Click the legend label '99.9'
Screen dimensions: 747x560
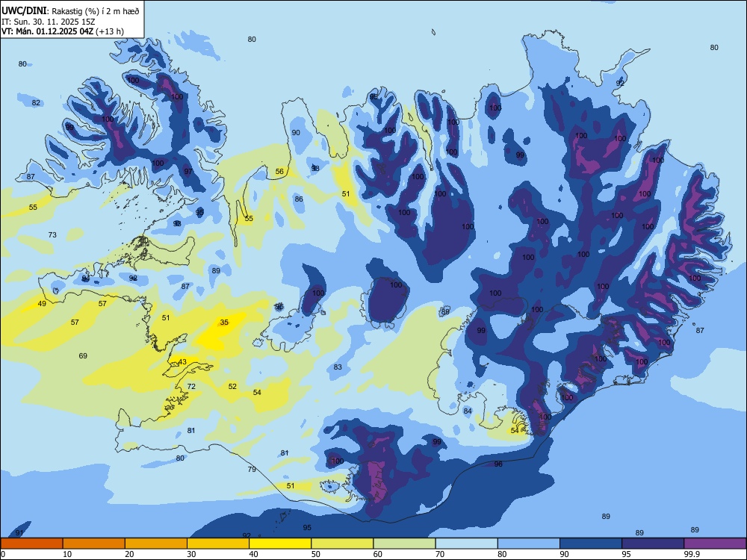(x=691, y=554)
